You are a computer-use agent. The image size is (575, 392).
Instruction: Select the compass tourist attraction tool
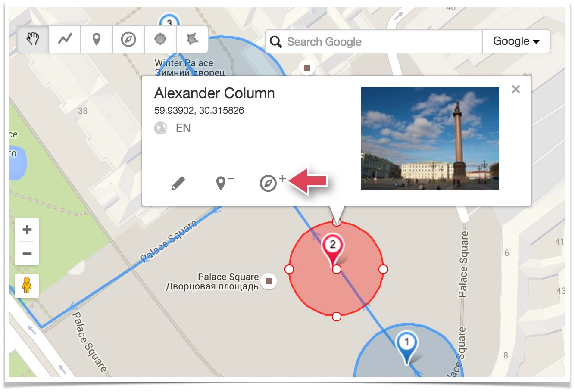[x=128, y=39]
